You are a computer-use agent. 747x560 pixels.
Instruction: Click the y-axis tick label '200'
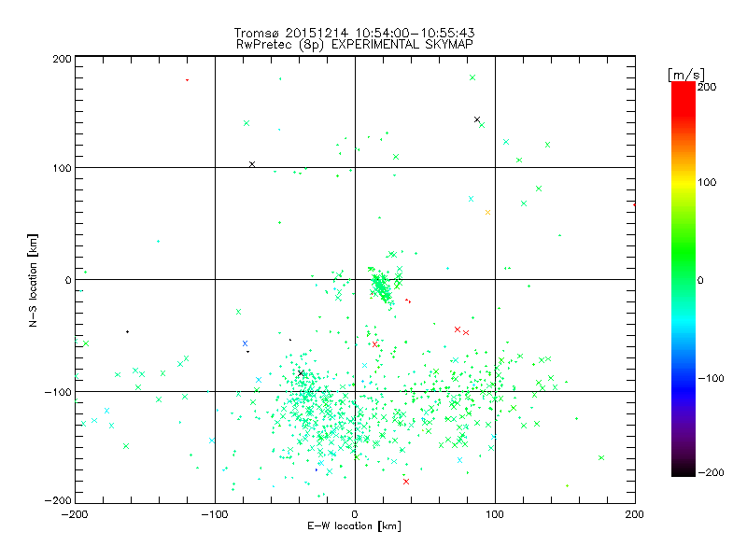(62, 60)
